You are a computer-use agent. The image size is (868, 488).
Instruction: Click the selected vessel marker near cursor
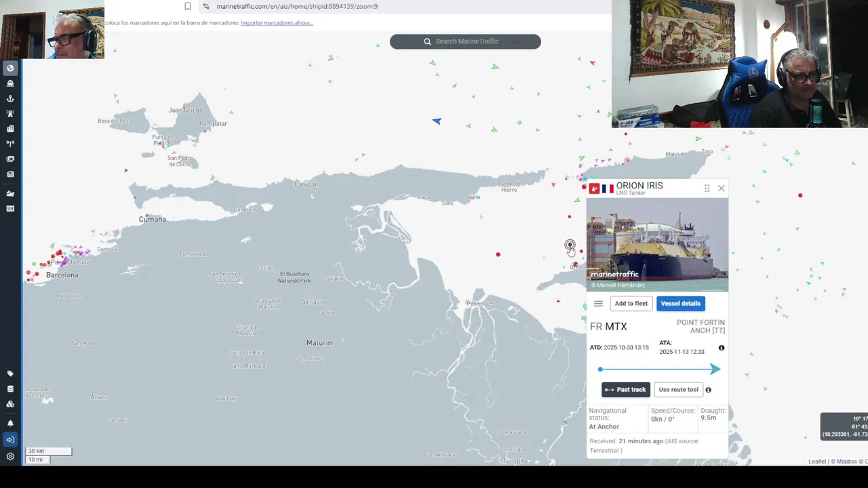coord(570,245)
